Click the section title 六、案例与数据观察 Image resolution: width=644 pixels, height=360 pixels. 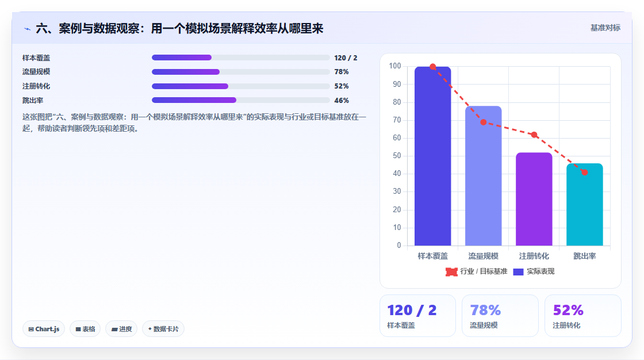[x=179, y=28]
